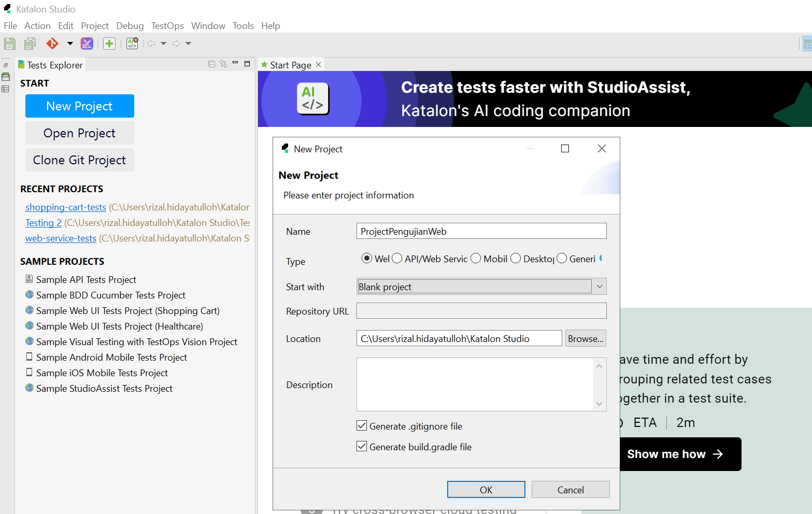812x514 pixels.
Task: Open the Debug menu
Action: tap(130, 26)
